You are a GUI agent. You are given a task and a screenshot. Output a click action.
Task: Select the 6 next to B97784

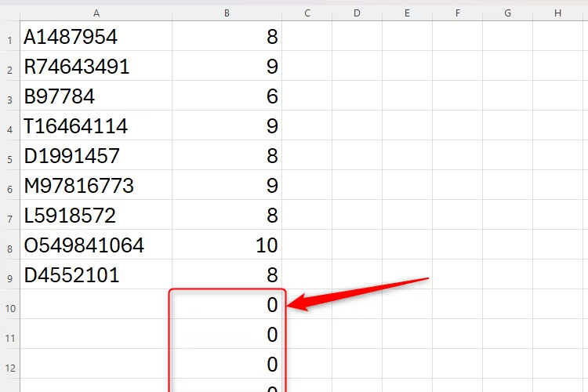[x=227, y=96]
